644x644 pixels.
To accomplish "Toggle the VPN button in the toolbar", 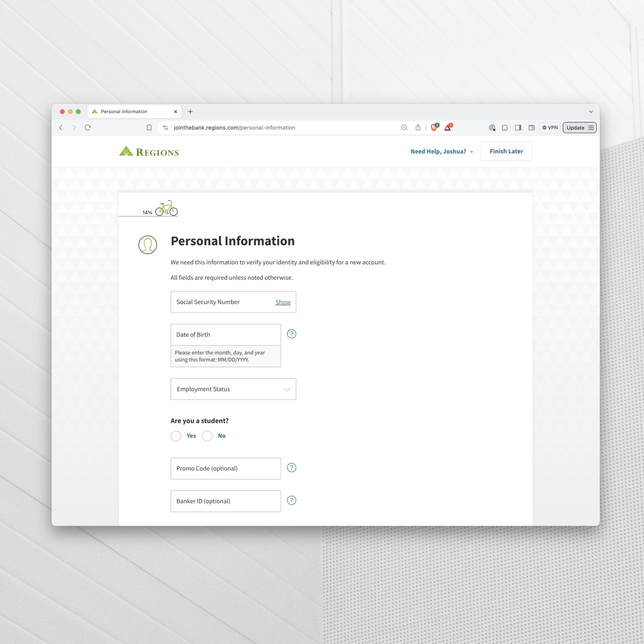I will [550, 127].
